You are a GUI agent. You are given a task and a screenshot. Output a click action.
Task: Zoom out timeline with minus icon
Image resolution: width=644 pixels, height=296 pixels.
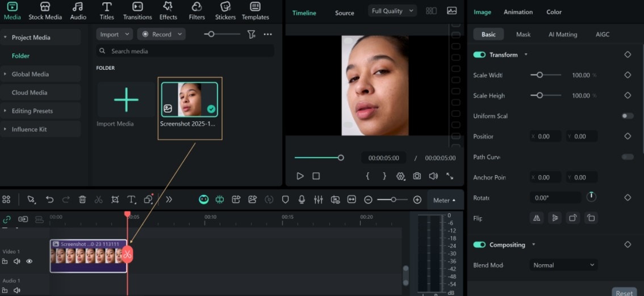tap(369, 200)
